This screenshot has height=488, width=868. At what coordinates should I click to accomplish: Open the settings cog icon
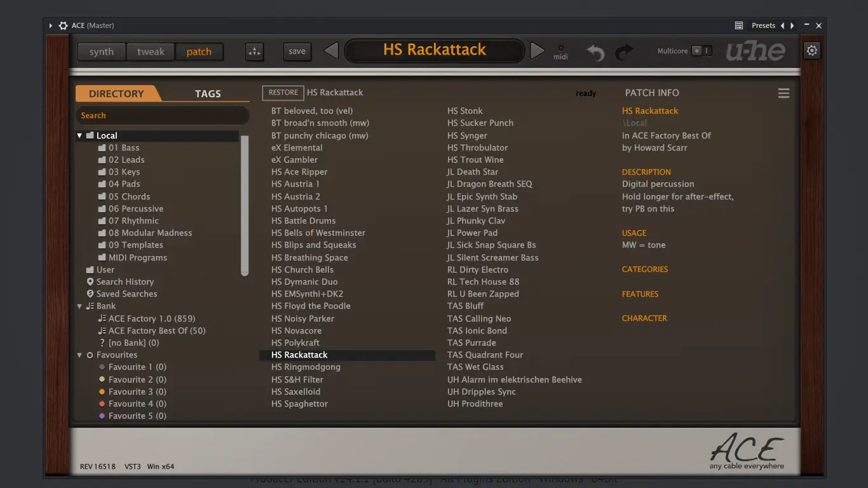click(x=811, y=50)
